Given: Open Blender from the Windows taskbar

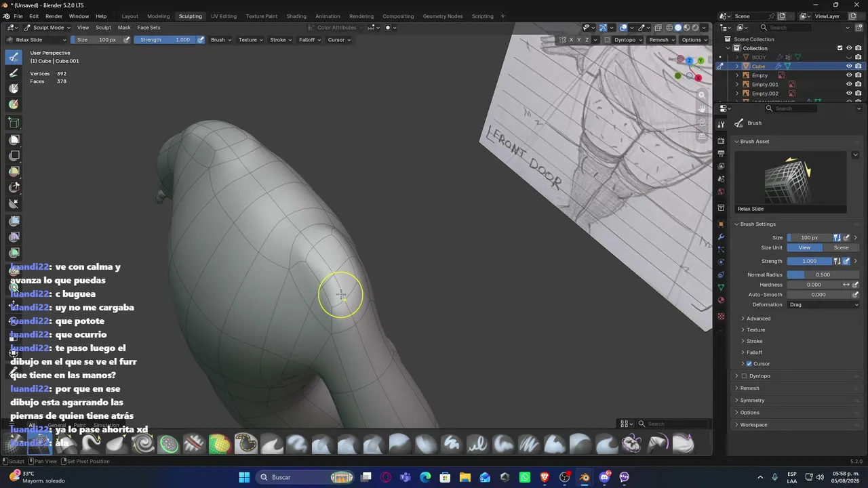Looking at the screenshot, I should coord(585,477).
